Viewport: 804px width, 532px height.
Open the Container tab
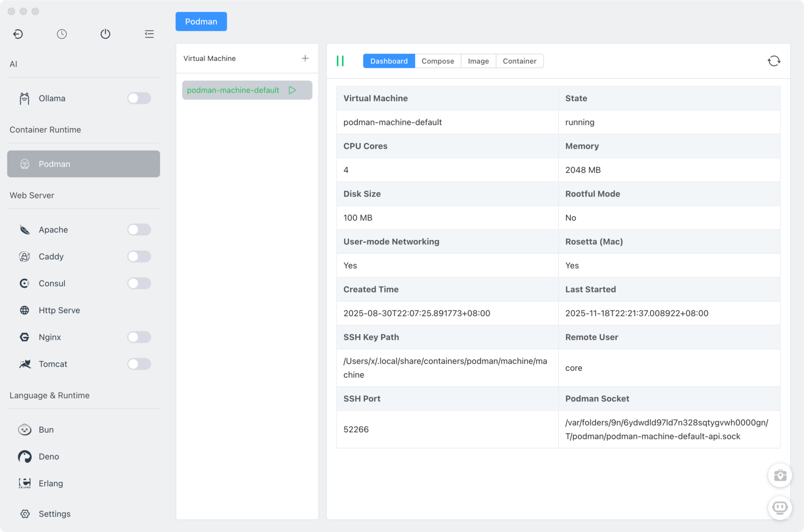click(519, 61)
